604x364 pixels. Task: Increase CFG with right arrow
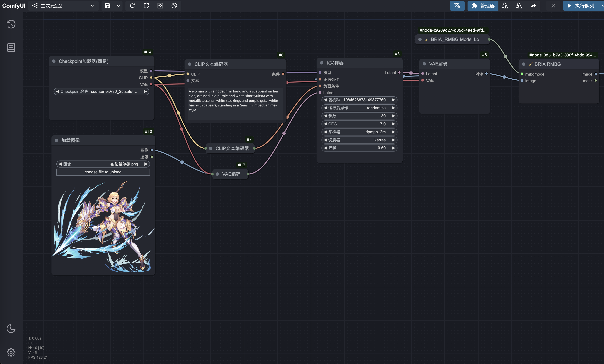[393, 124]
